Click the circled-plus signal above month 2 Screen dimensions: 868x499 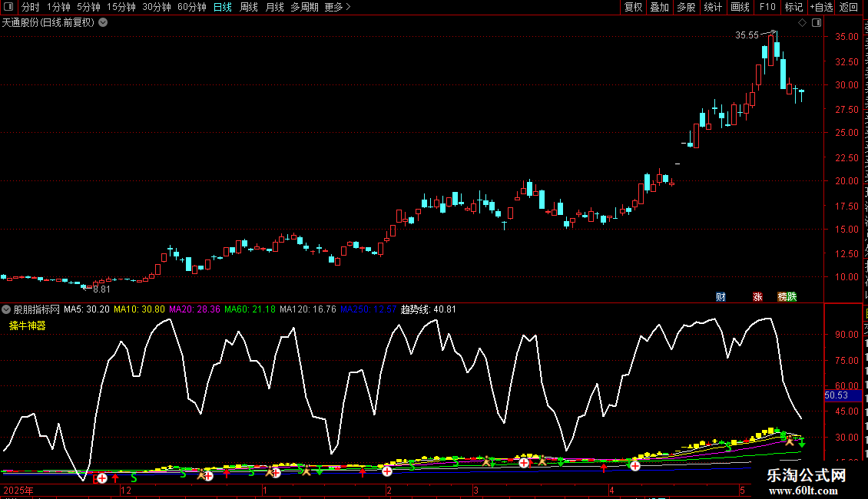387,471
